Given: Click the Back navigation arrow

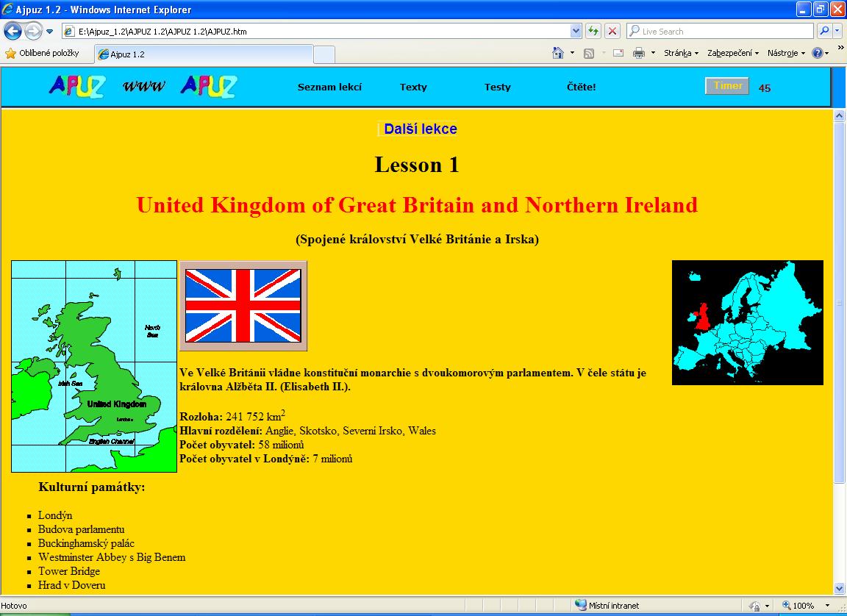Looking at the screenshot, I should click(x=12, y=32).
